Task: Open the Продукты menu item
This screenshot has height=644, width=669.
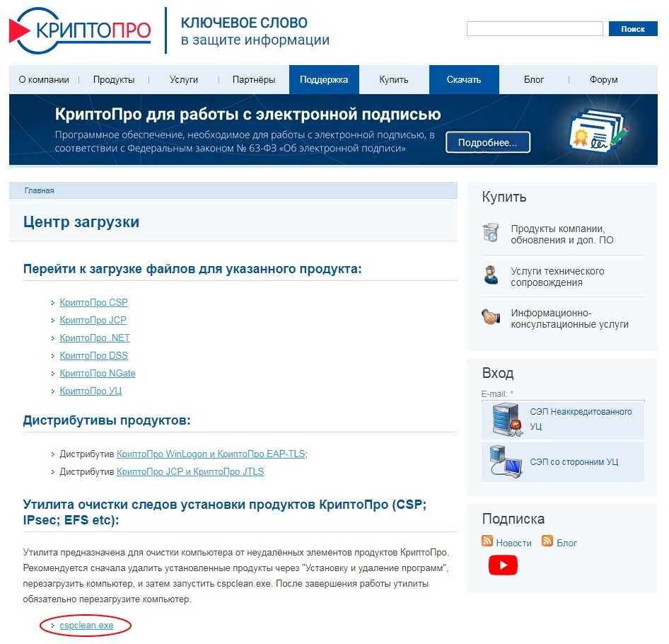Action: [x=114, y=79]
